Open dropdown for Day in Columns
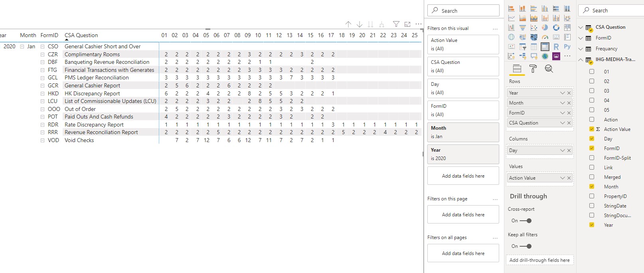644x273 pixels. click(x=562, y=150)
